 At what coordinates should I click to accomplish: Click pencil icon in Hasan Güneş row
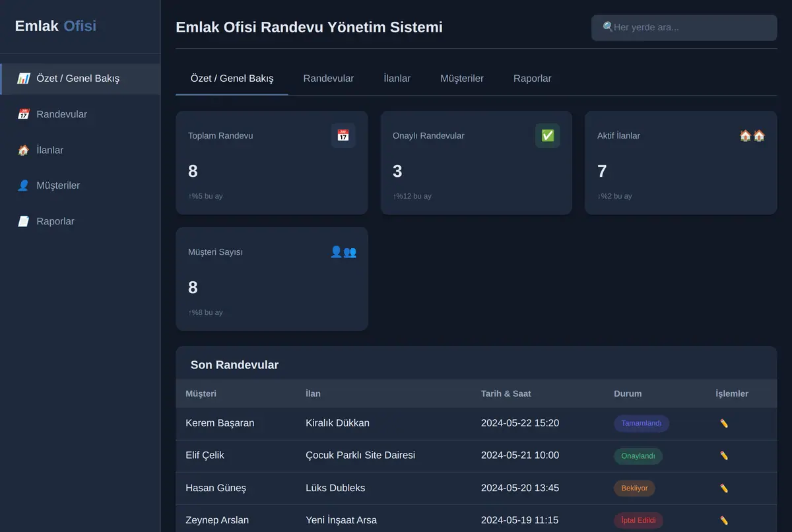[x=724, y=488]
